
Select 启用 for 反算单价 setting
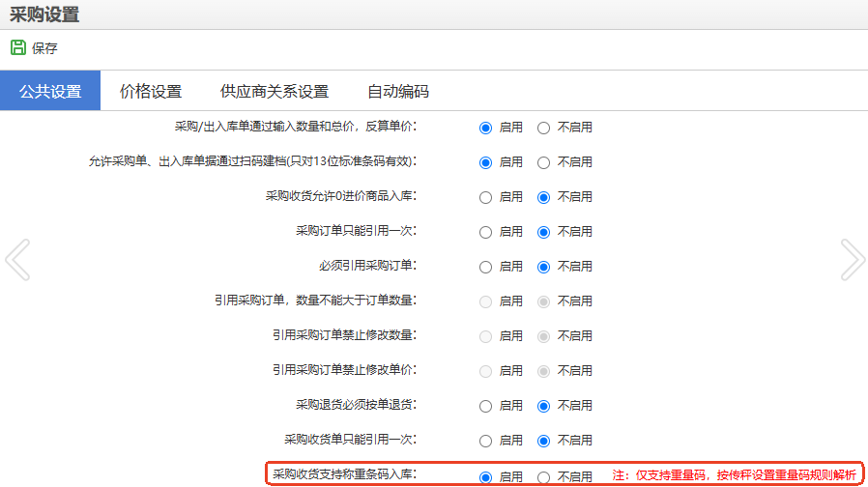[x=486, y=128]
